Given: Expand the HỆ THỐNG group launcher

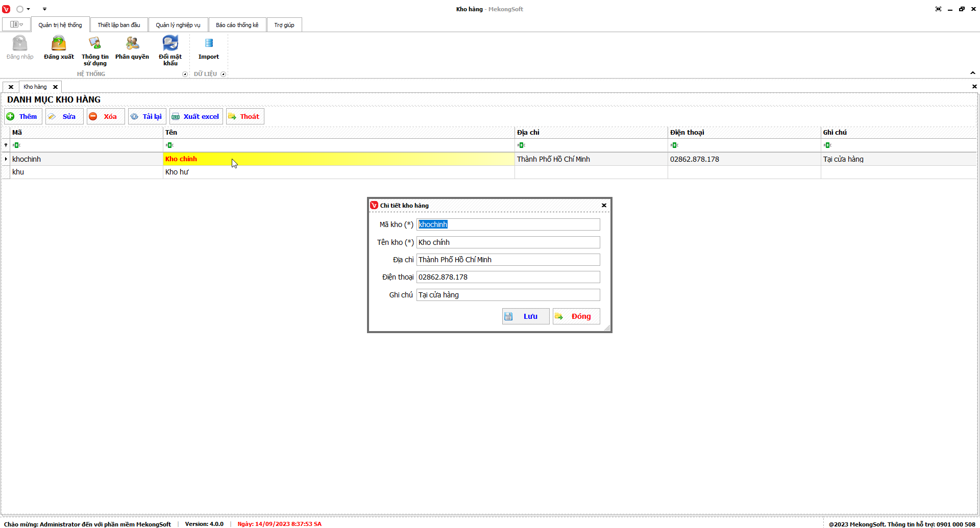Looking at the screenshot, I should 185,74.
